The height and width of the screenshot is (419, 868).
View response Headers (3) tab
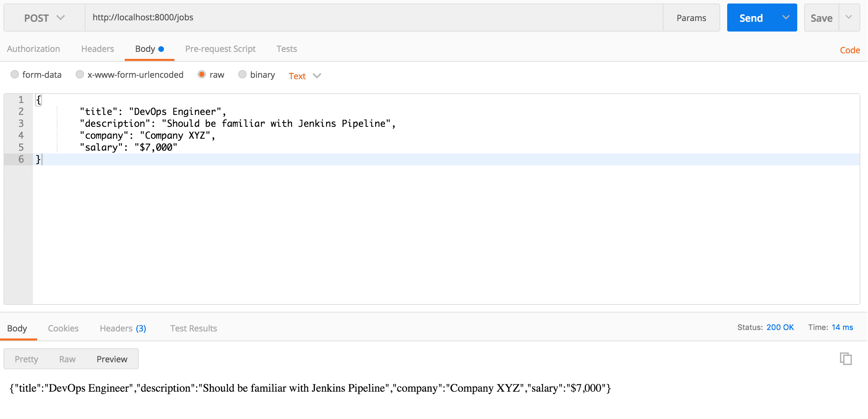(x=123, y=328)
